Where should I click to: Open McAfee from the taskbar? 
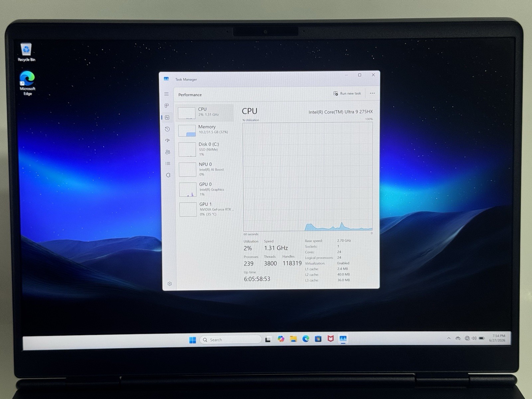point(331,338)
